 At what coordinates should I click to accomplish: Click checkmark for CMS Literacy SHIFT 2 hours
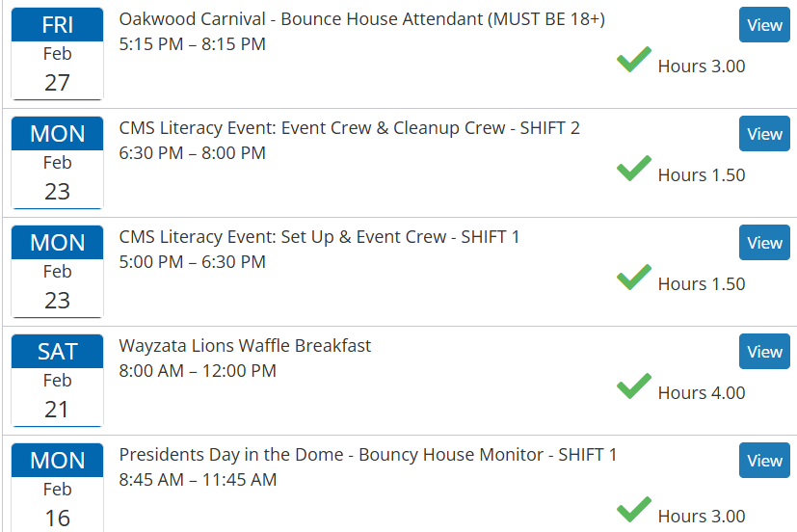coord(633,170)
